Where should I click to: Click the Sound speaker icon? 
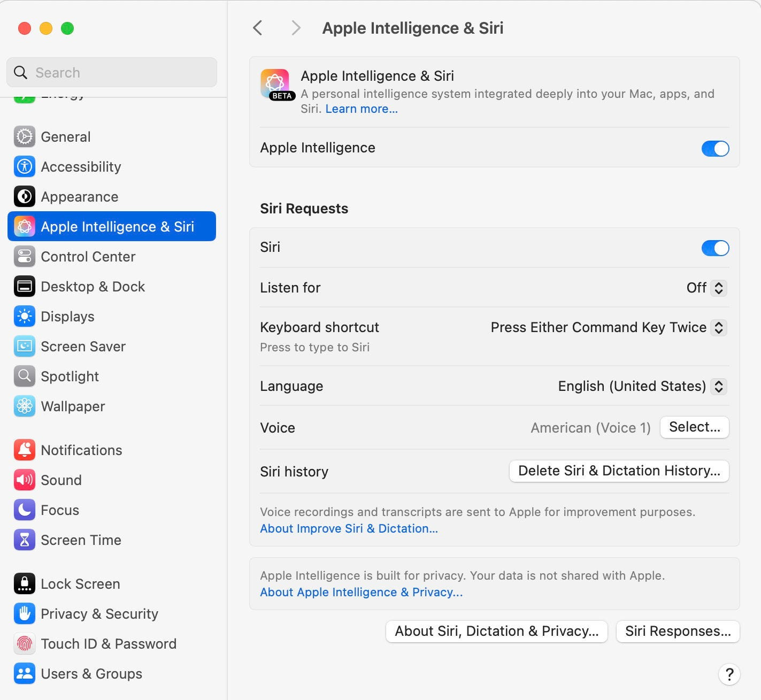25,480
